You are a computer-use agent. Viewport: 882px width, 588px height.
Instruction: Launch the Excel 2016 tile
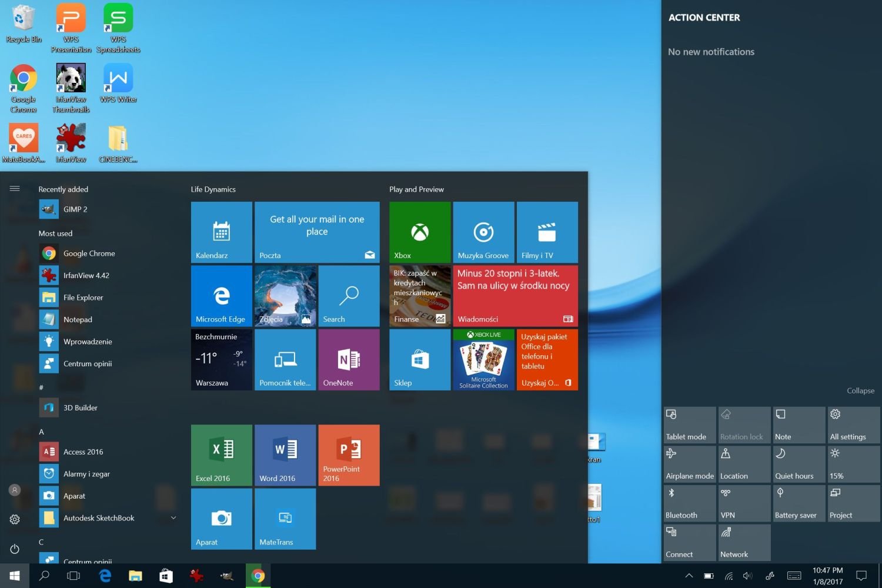click(221, 455)
